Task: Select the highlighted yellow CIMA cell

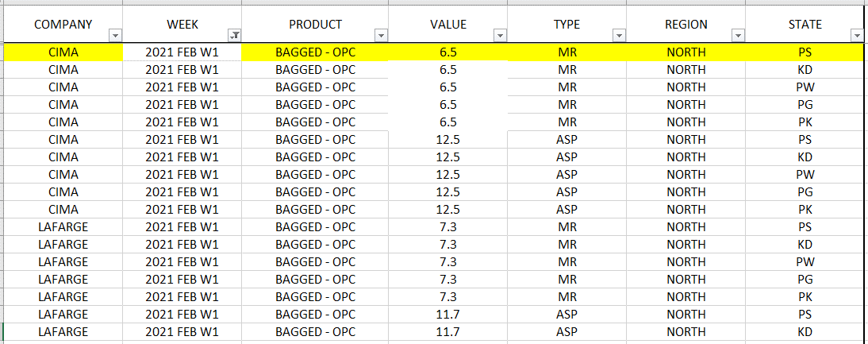Action: coord(63,52)
